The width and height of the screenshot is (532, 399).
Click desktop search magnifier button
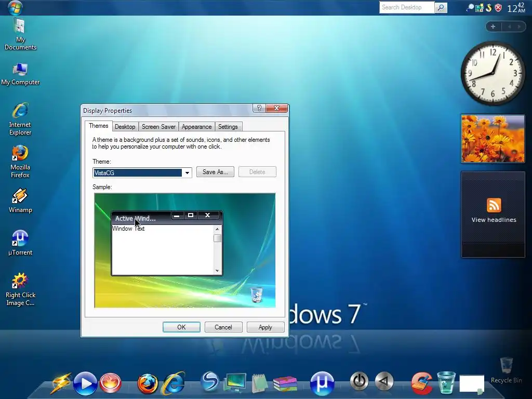(441, 7)
